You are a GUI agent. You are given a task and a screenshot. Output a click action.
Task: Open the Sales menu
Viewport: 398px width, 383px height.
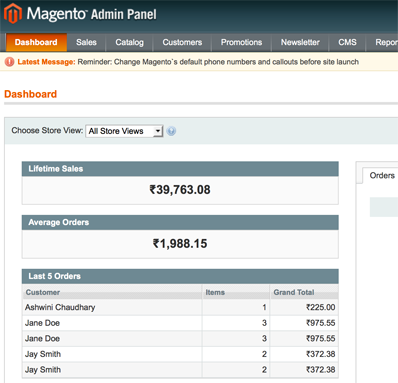[x=86, y=42]
